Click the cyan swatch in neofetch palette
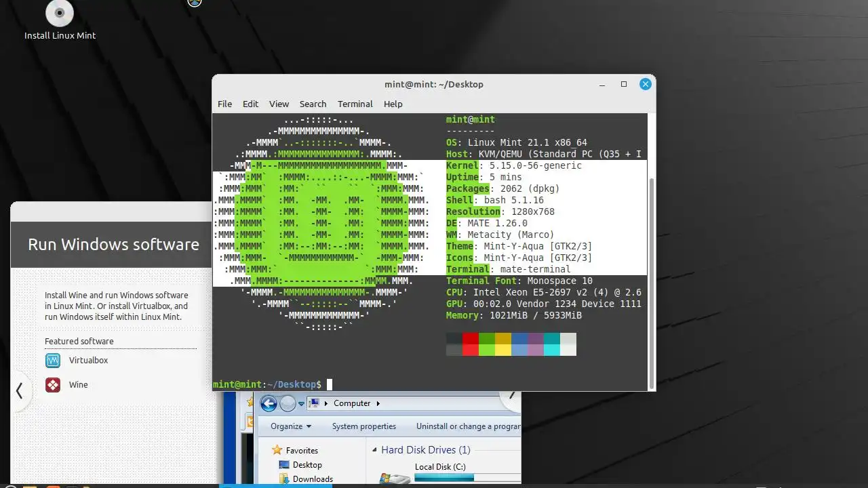The height and width of the screenshot is (488, 868). (552, 344)
